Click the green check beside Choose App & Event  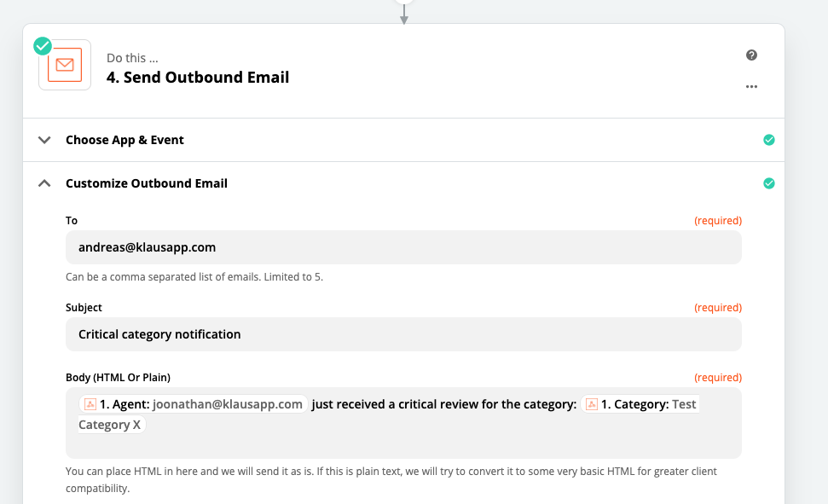point(769,140)
